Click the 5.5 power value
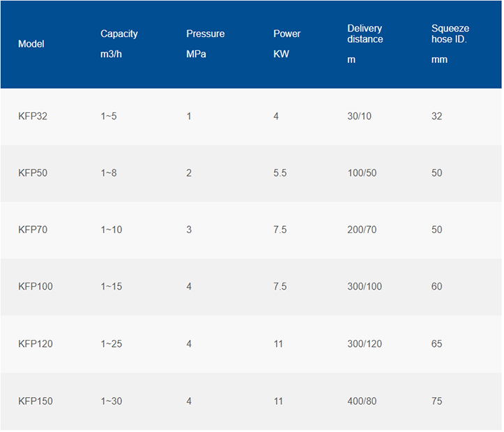Screen dimensions: 504x432 [x=280, y=173]
